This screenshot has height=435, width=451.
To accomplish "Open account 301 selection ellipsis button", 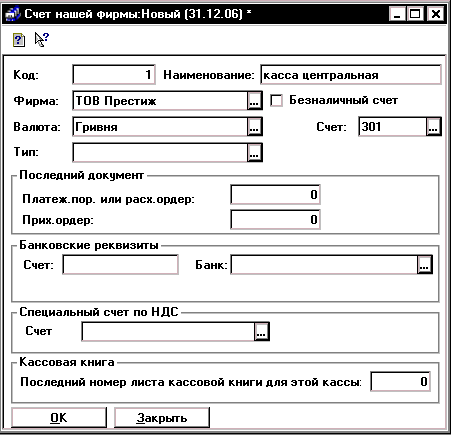I will (x=433, y=127).
